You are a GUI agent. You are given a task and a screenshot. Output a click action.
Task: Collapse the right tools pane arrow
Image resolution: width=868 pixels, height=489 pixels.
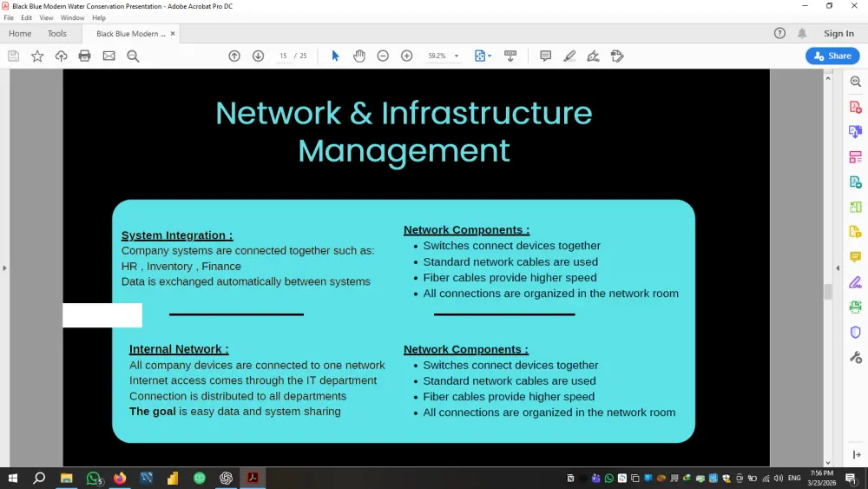(838, 268)
